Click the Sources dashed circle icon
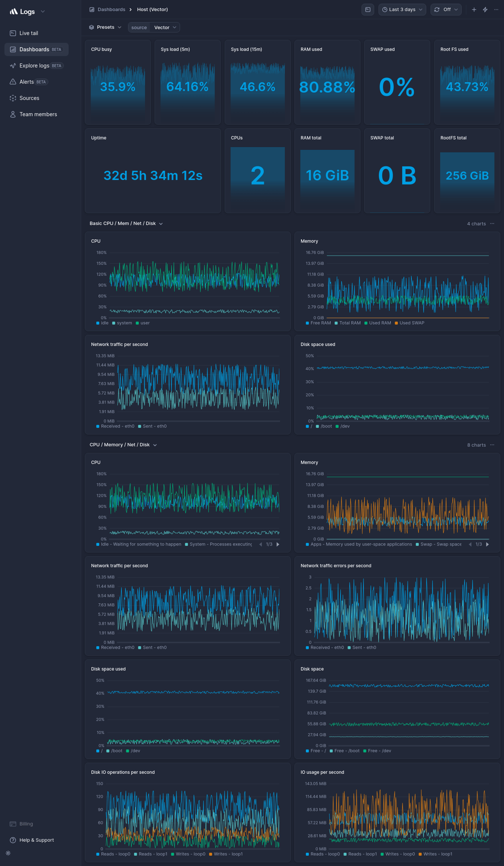This screenshot has width=504, height=866. 13,98
